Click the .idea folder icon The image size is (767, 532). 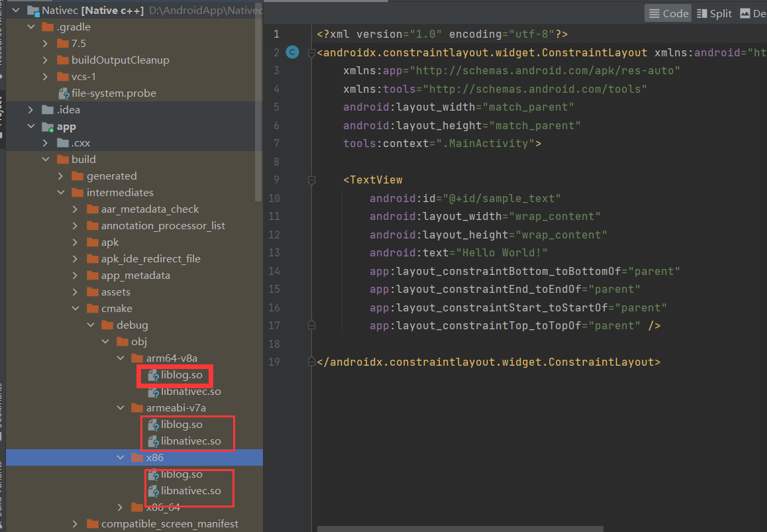tap(48, 109)
